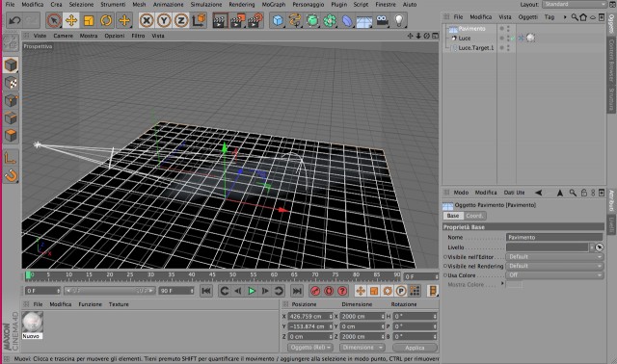Click viewport pan camera icon
The height and width of the screenshot is (364, 617).
(410, 36)
